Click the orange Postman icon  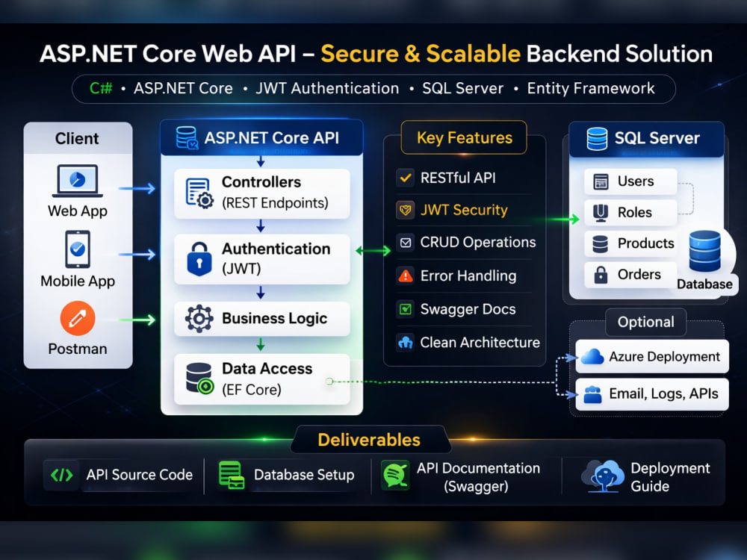pos(78,319)
